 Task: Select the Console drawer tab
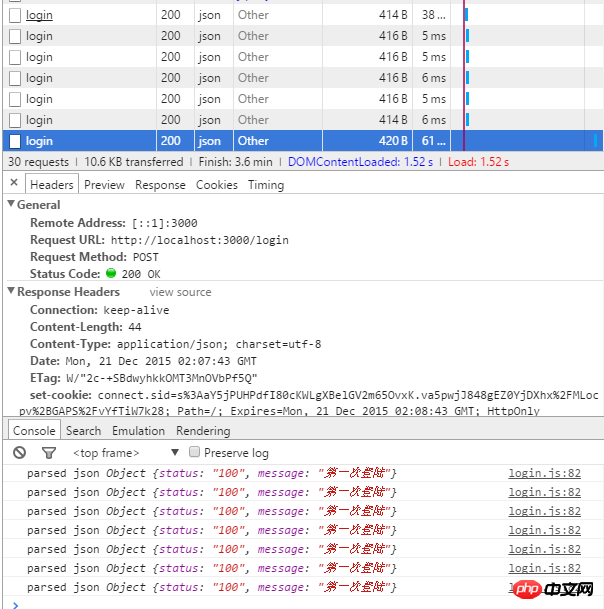point(34,430)
